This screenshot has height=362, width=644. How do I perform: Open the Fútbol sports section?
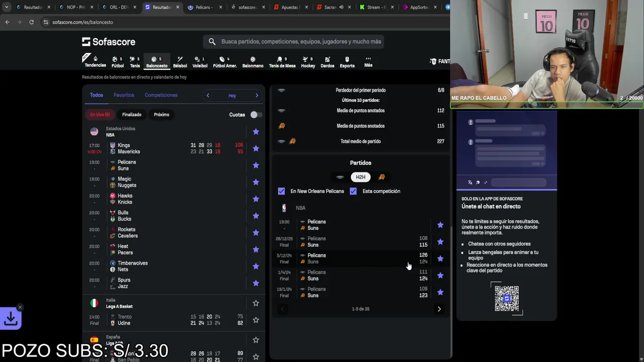pos(117,62)
